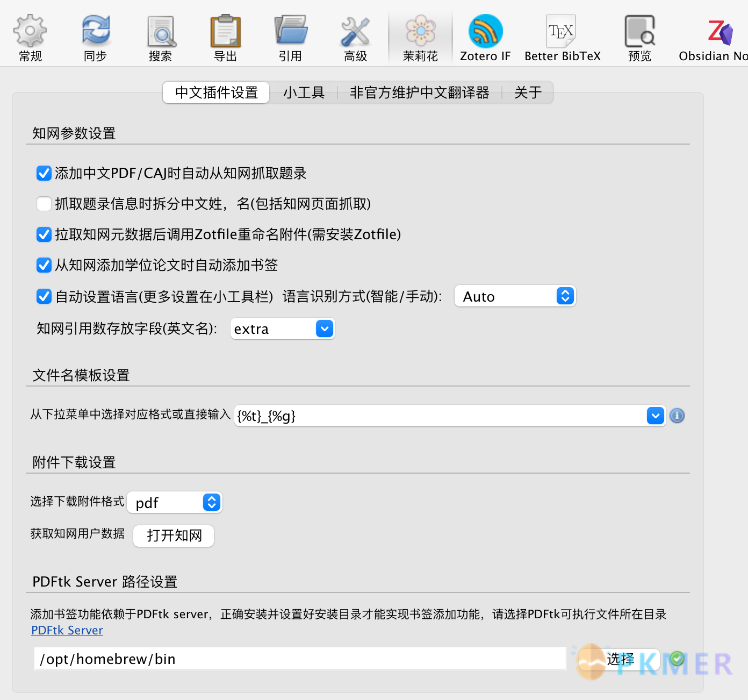This screenshot has width=748, height=700.
Task: Toggle 自动设置语言 checkbox
Action: (x=44, y=296)
